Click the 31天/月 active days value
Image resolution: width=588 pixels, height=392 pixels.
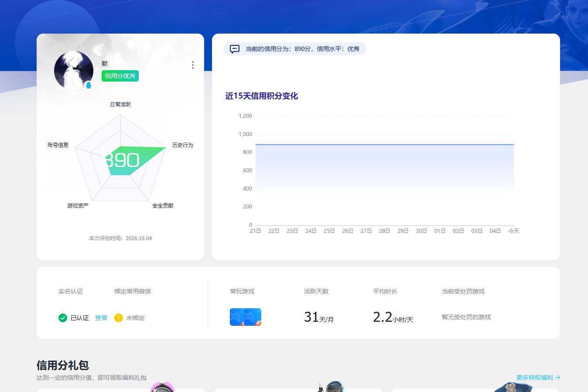[x=319, y=317]
